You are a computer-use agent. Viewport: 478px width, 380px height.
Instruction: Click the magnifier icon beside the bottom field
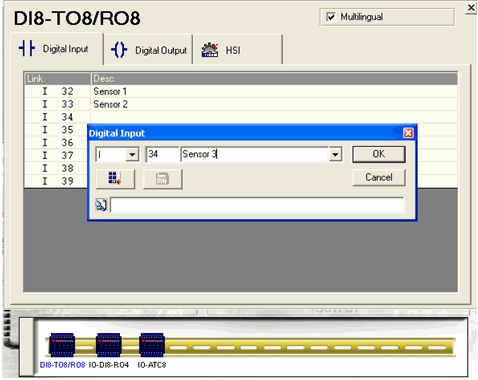[x=101, y=205]
